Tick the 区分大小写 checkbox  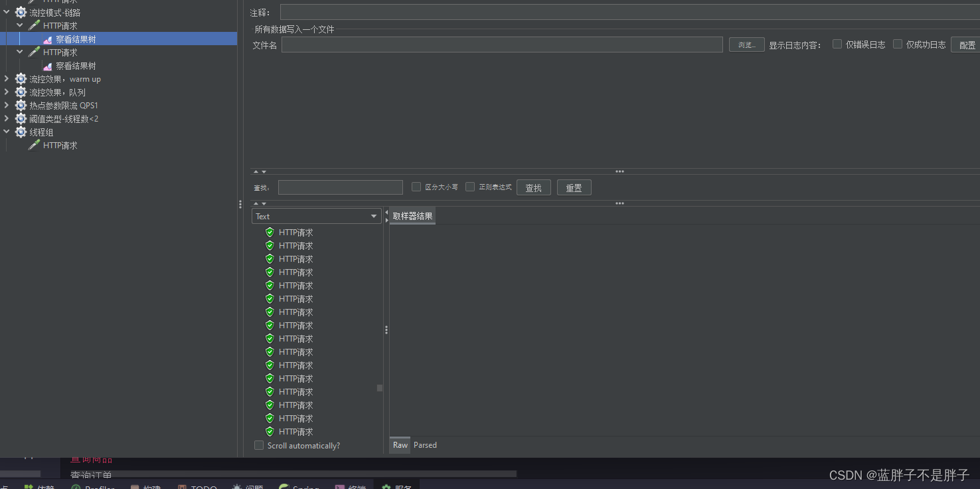[416, 187]
